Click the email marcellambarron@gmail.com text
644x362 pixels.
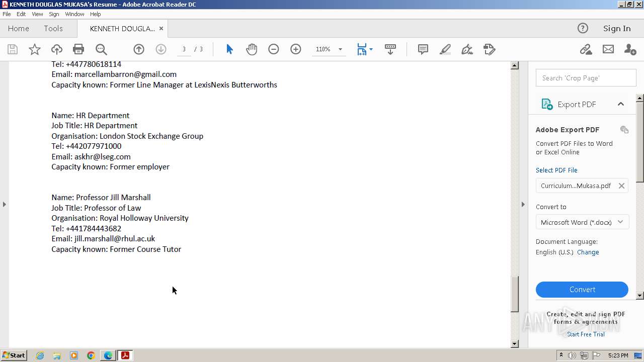(125, 74)
